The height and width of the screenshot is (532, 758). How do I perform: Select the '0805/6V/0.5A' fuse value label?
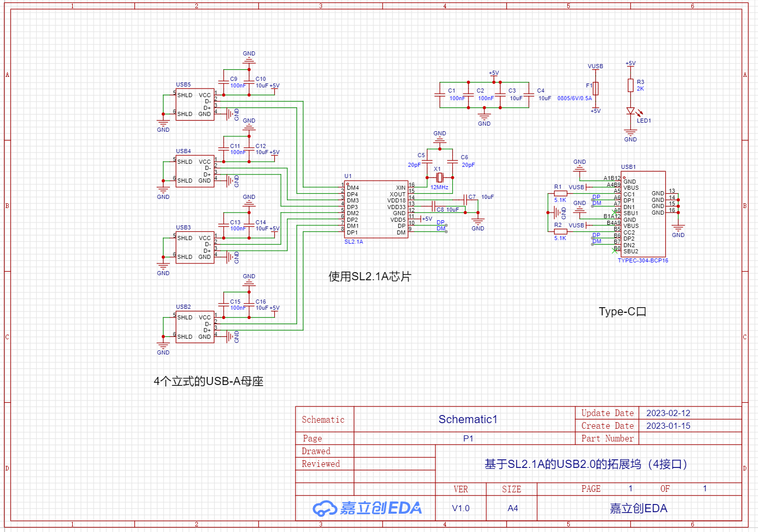[574, 99]
